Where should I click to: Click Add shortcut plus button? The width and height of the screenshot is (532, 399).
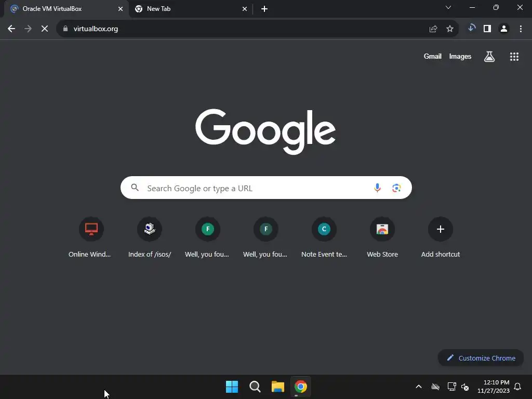[441, 229]
